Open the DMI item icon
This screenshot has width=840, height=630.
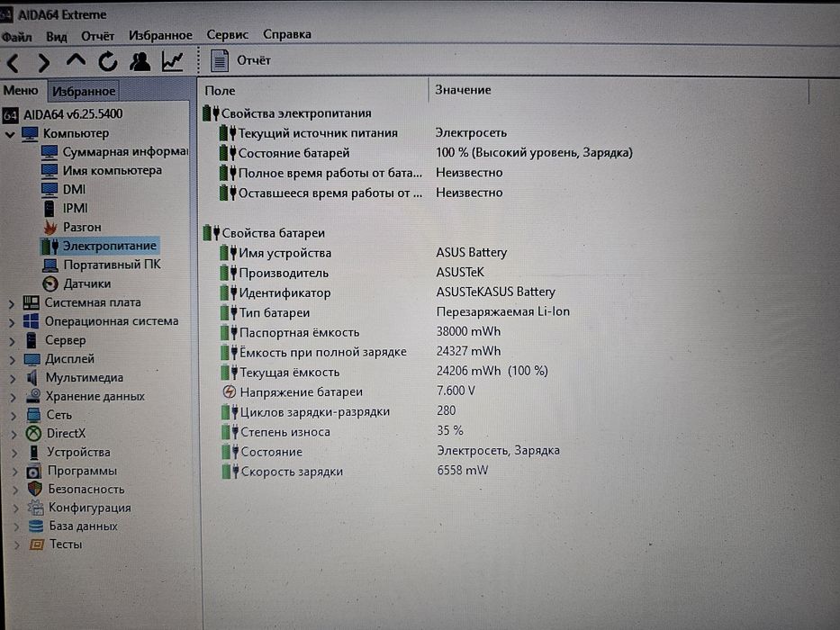(x=50, y=190)
